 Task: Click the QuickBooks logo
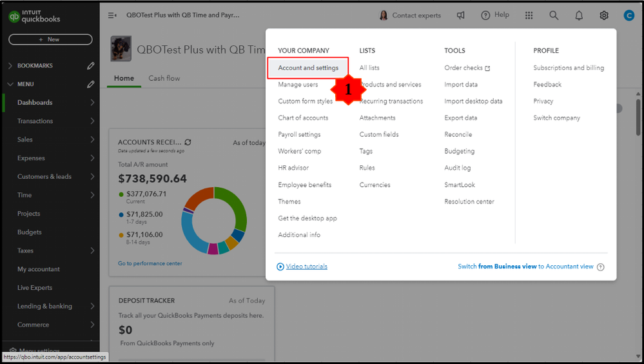(35, 16)
